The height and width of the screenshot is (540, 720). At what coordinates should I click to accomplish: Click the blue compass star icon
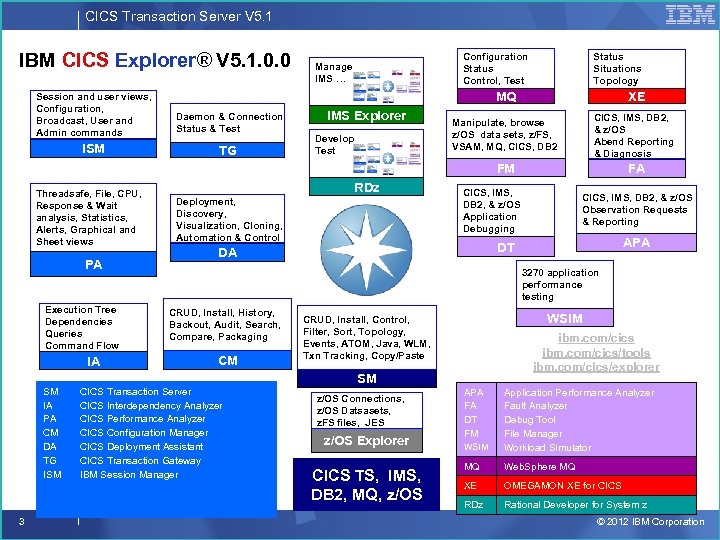pos(366,250)
